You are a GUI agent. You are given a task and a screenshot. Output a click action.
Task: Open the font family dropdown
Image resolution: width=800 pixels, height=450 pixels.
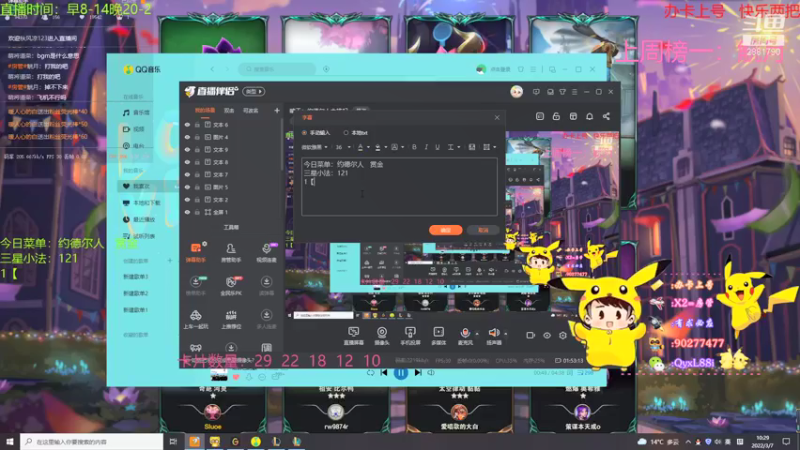coord(314,147)
